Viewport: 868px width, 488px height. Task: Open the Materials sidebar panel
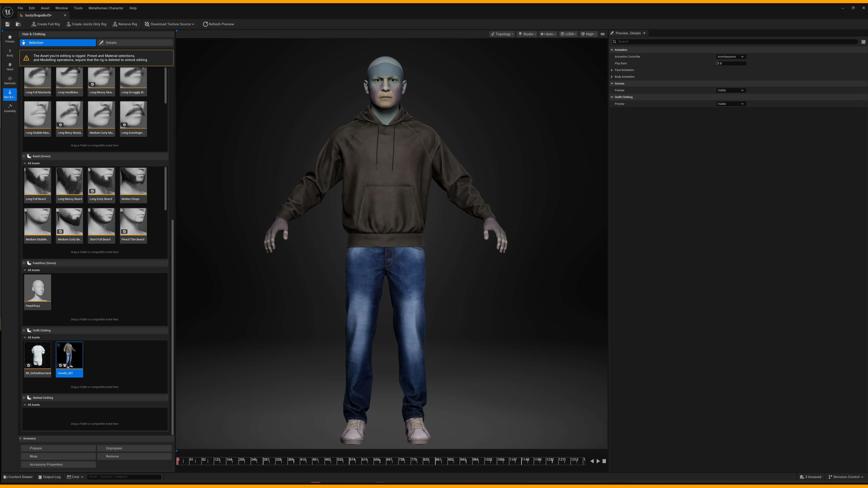(x=10, y=80)
